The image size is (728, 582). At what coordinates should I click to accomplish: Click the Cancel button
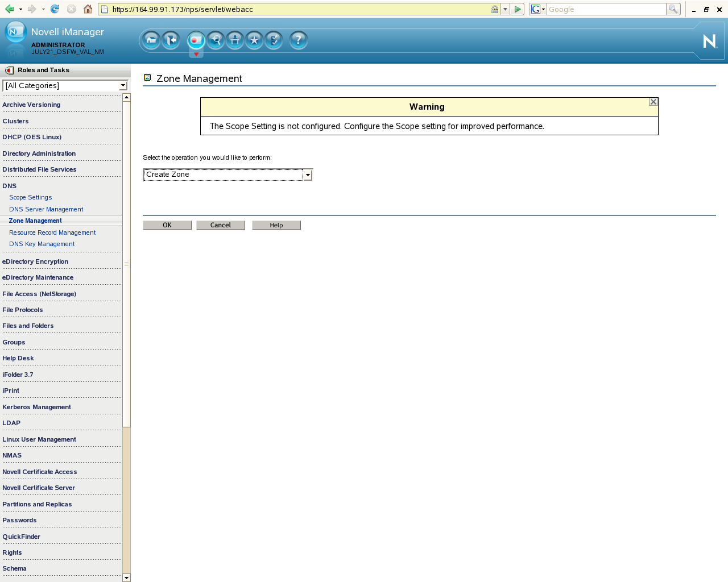pyautogui.click(x=221, y=225)
